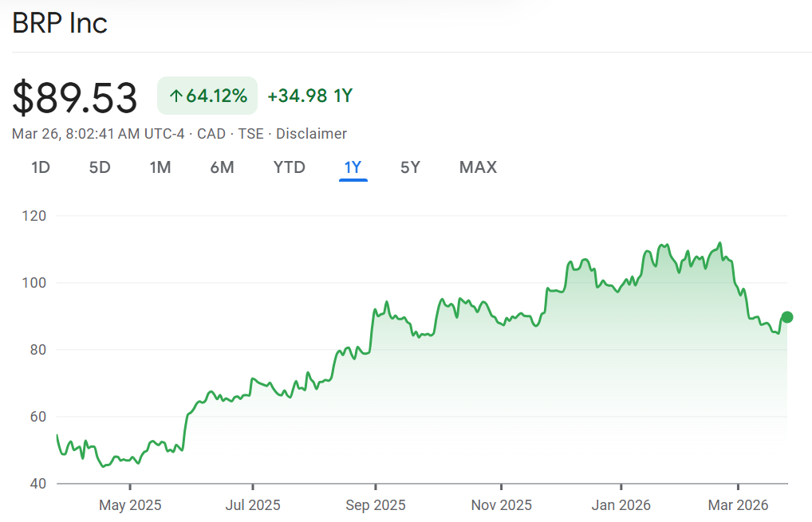
Task: Display the MAX history range
Action: (478, 167)
